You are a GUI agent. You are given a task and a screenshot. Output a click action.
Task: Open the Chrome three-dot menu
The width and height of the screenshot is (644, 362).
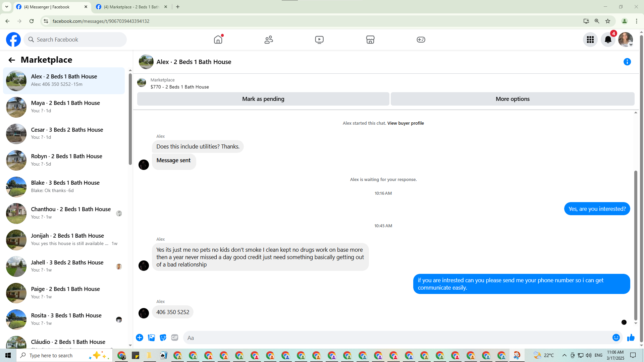[x=637, y=21]
